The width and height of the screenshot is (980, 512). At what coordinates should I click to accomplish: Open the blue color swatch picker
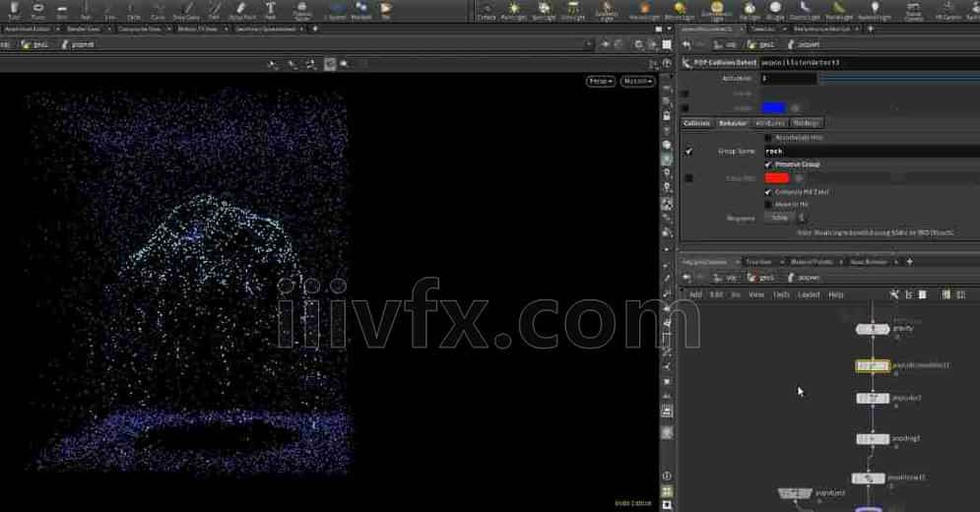pos(773,108)
